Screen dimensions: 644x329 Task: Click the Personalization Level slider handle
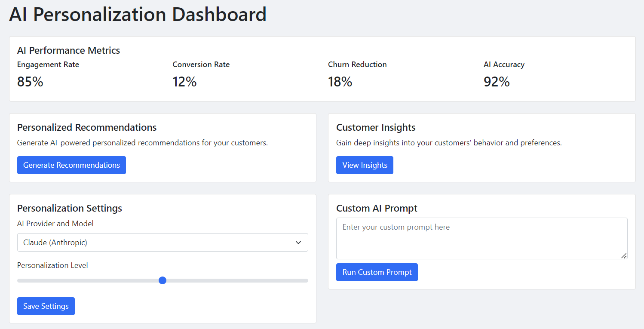point(163,280)
